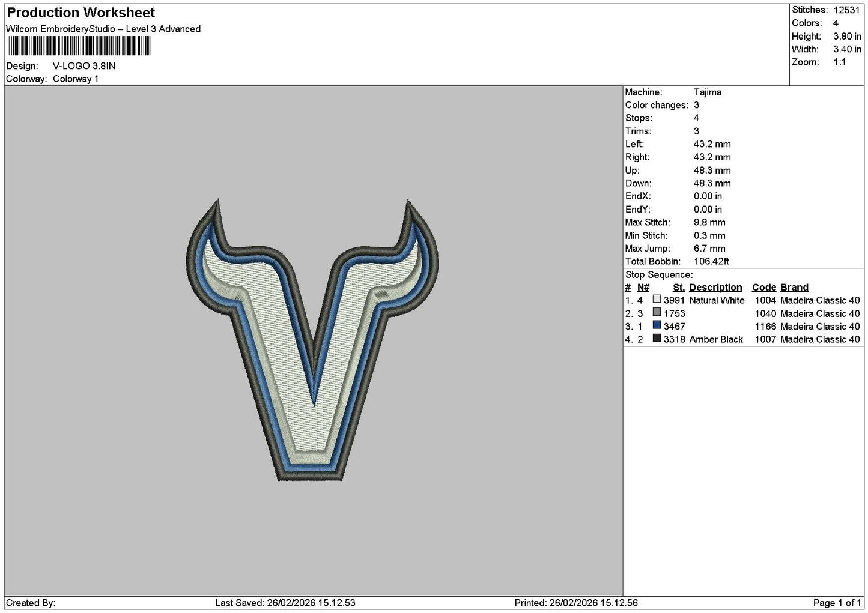
Task: Click thread number '3991' in stop sequence
Action: point(674,301)
